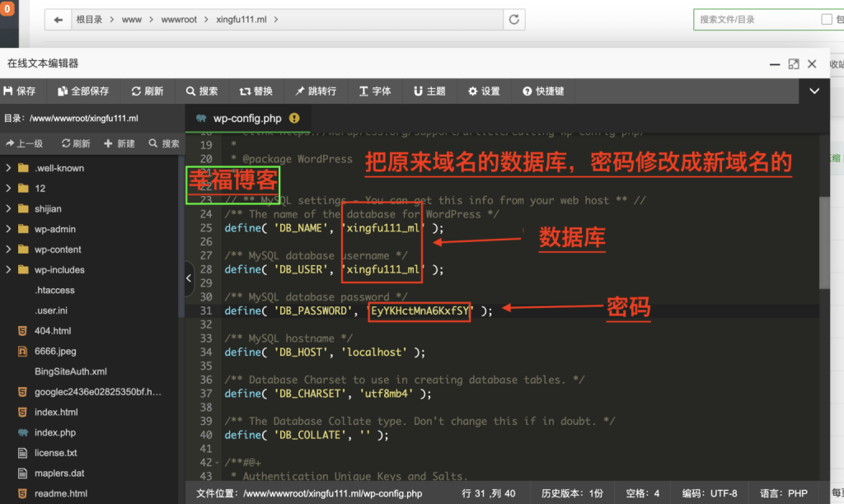Screen dimensions: 844x504
Task: Click the search files/directory input field
Action: click(754, 19)
